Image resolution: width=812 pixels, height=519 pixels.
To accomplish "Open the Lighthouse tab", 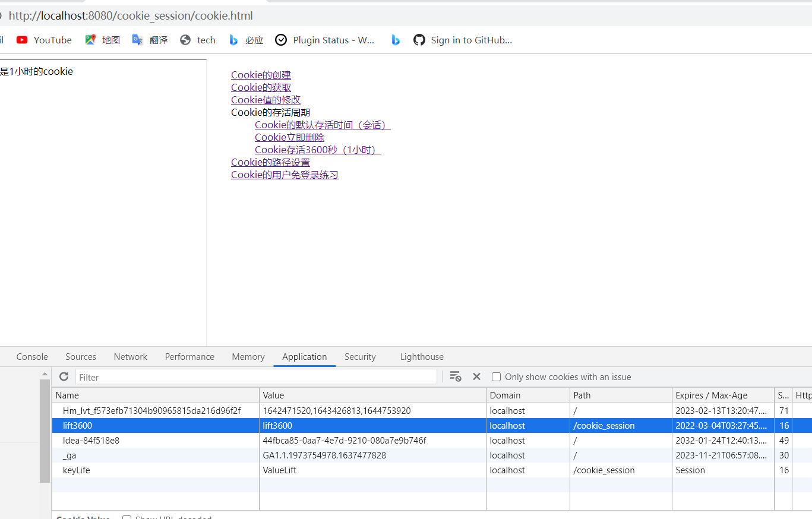I will click(x=422, y=357).
